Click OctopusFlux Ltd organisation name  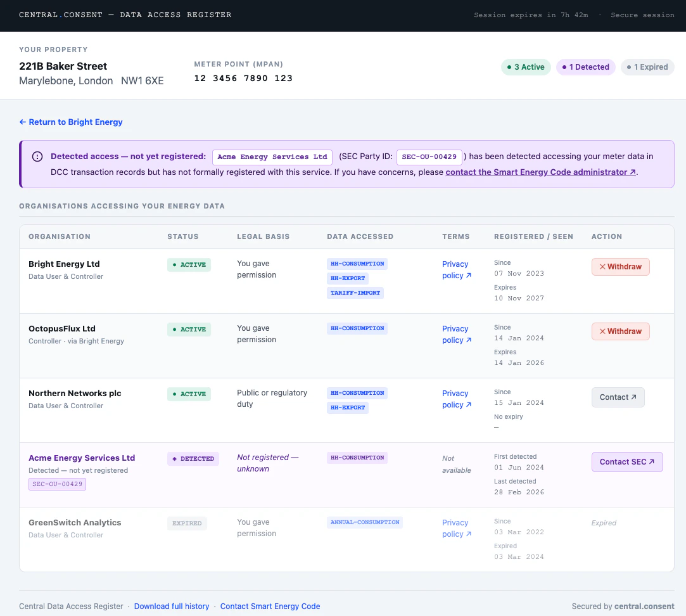click(61, 329)
